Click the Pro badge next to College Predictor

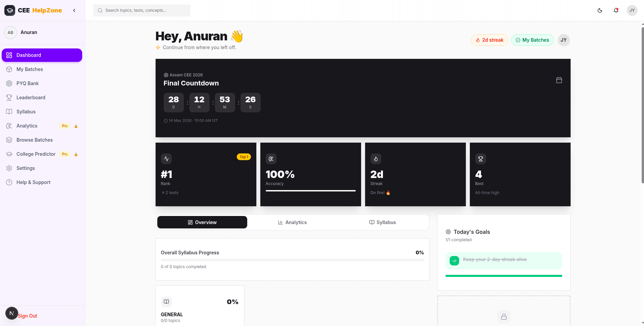pos(65,154)
